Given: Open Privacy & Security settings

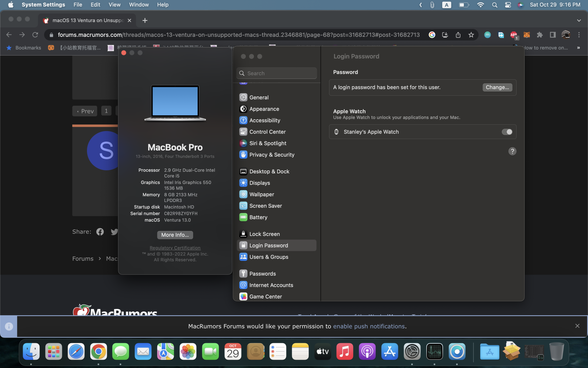Looking at the screenshot, I should [271, 155].
